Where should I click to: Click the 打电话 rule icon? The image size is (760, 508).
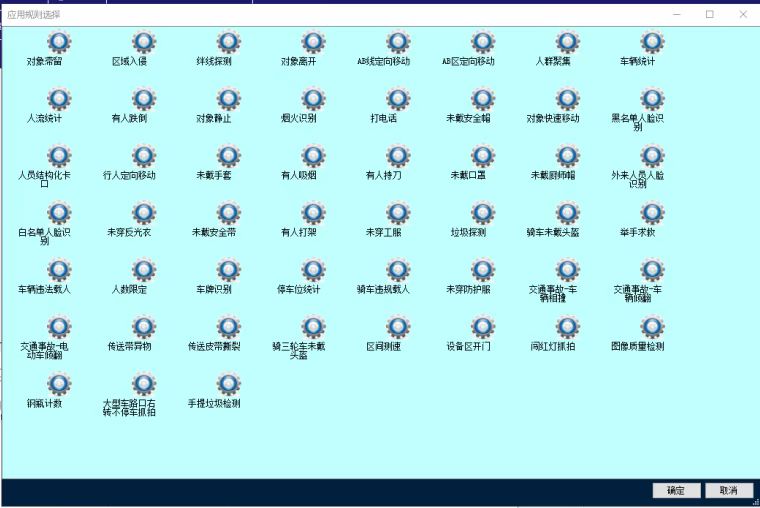coord(398,99)
